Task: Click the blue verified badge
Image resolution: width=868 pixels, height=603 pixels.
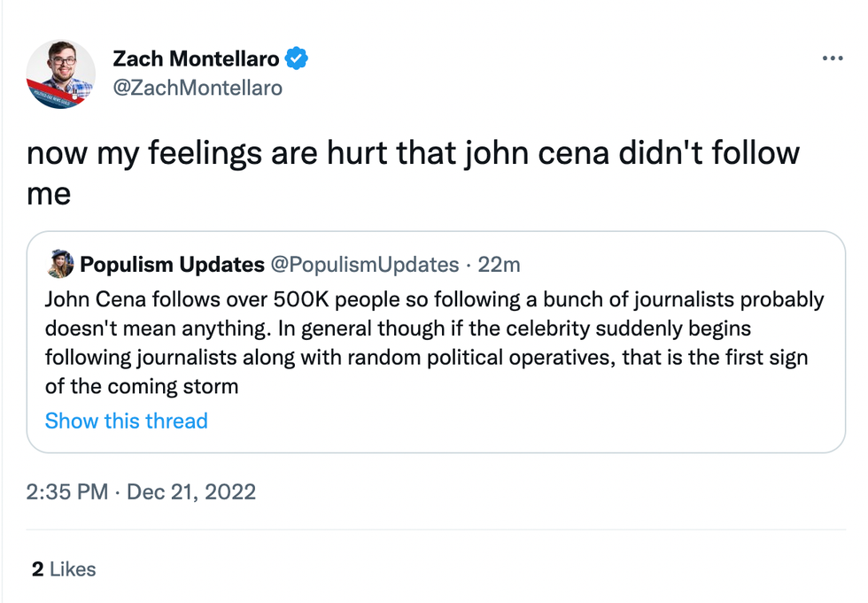Action: click(x=297, y=59)
